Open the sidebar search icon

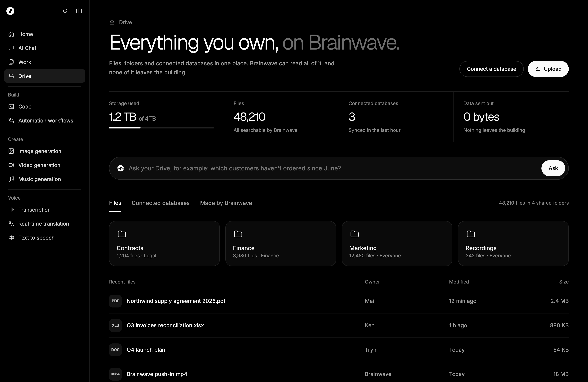click(65, 11)
